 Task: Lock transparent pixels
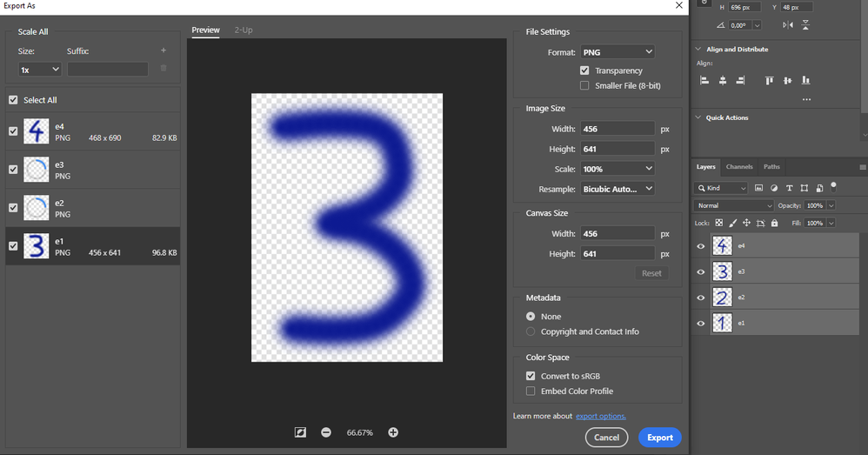[718, 223]
